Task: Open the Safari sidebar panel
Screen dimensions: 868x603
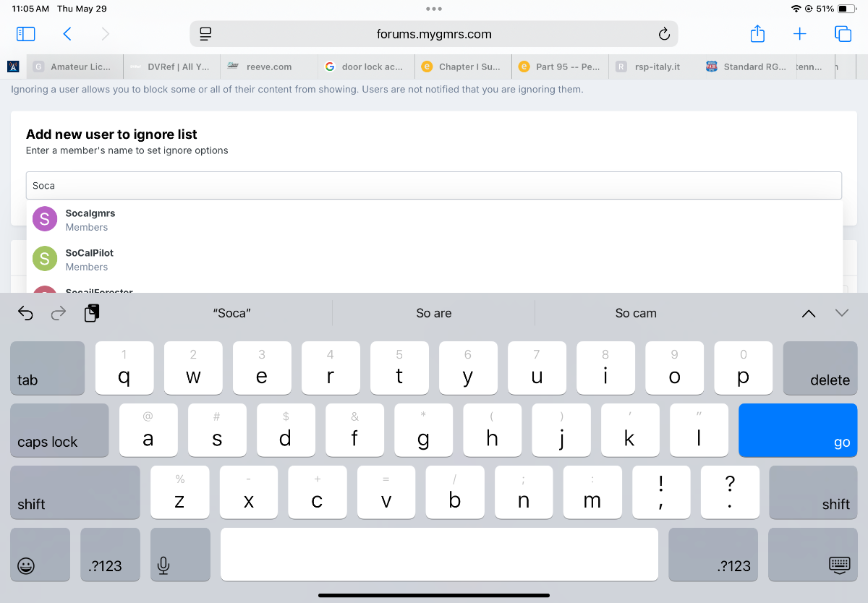Action: click(x=25, y=34)
